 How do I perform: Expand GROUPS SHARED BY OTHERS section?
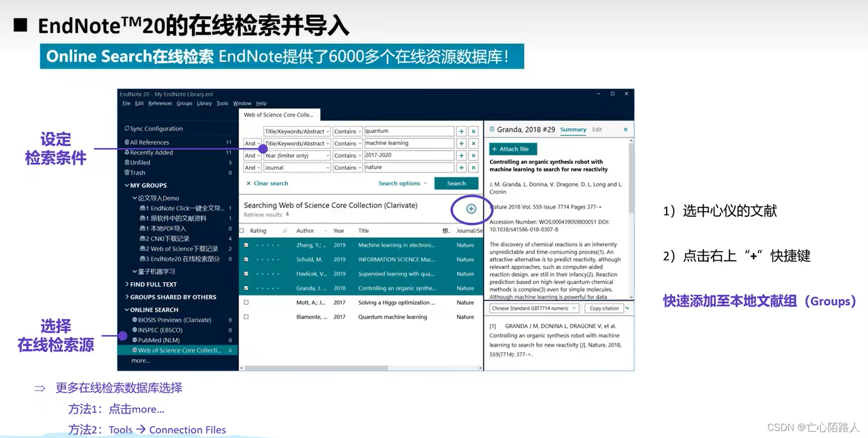click(127, 297)
